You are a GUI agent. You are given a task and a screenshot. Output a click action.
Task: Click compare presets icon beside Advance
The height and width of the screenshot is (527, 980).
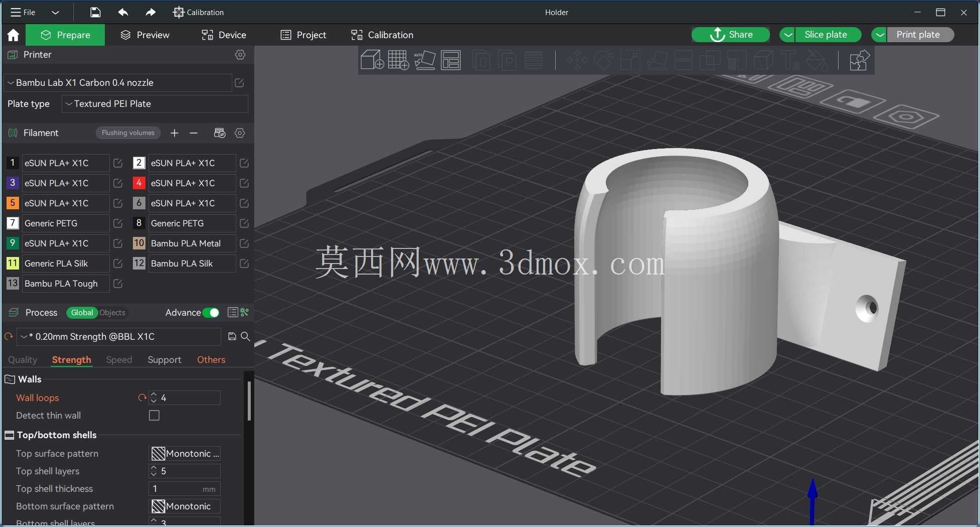coord(245,313)
